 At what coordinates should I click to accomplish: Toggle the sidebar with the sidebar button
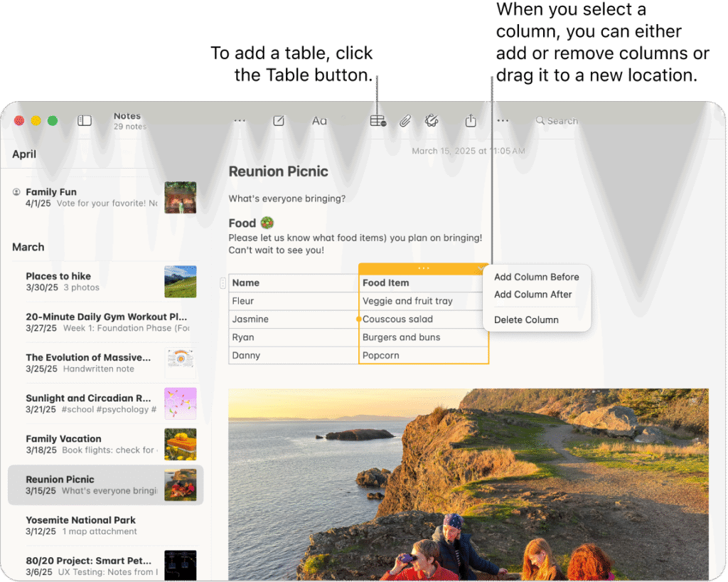pyautogui.click(x=85, y=121)
